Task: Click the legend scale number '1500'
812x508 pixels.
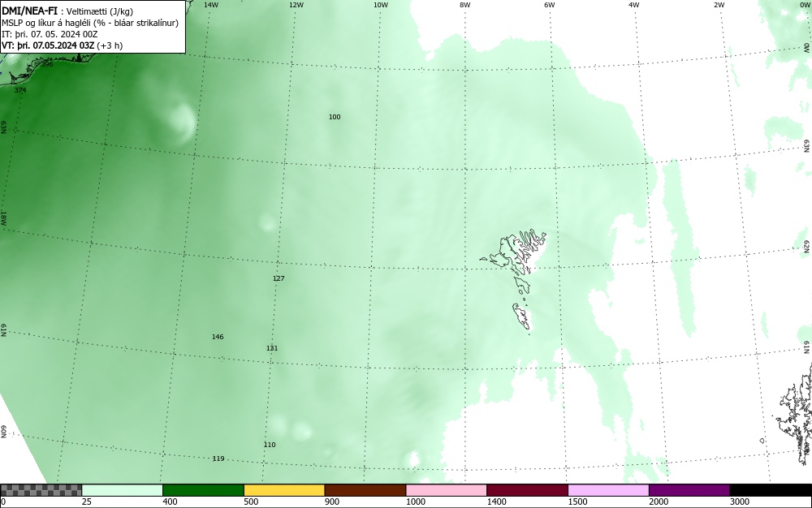Action: click(x=577, y=502)
